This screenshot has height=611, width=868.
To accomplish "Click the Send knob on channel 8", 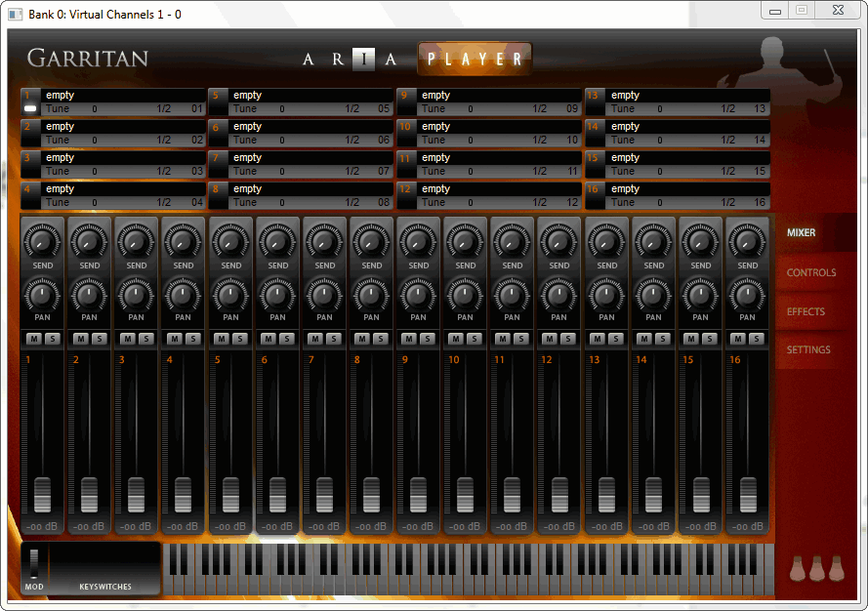I will tap(371, 240).
